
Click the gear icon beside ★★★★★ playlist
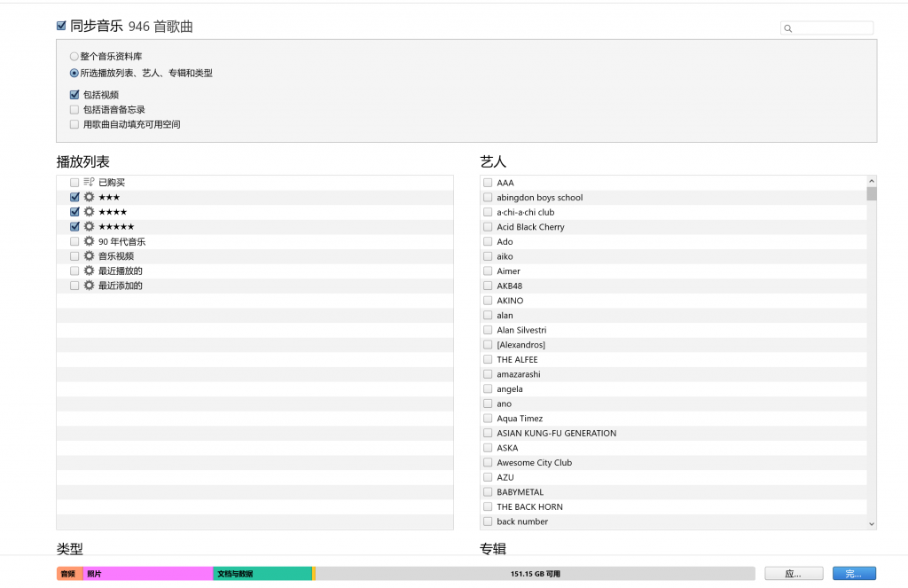(89, 226)
